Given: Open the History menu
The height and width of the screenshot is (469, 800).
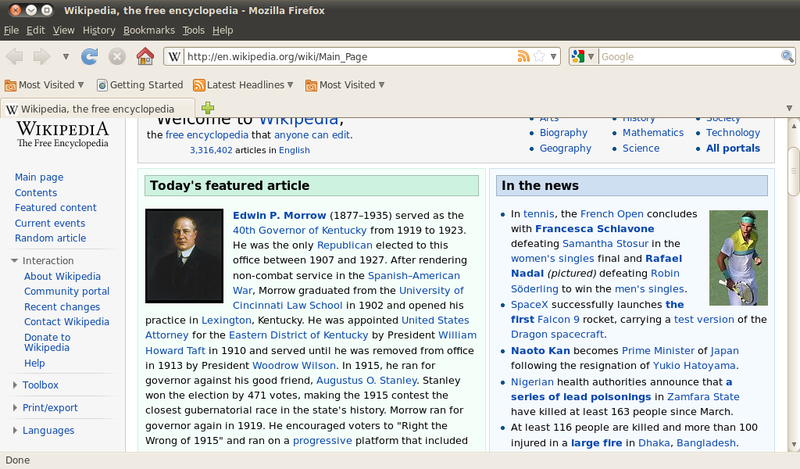Looking at the screenshot, I should (99, 30).
